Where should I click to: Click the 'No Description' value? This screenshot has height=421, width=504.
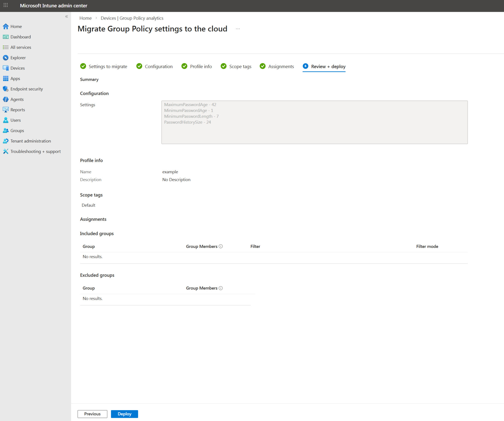click(176, 180)
